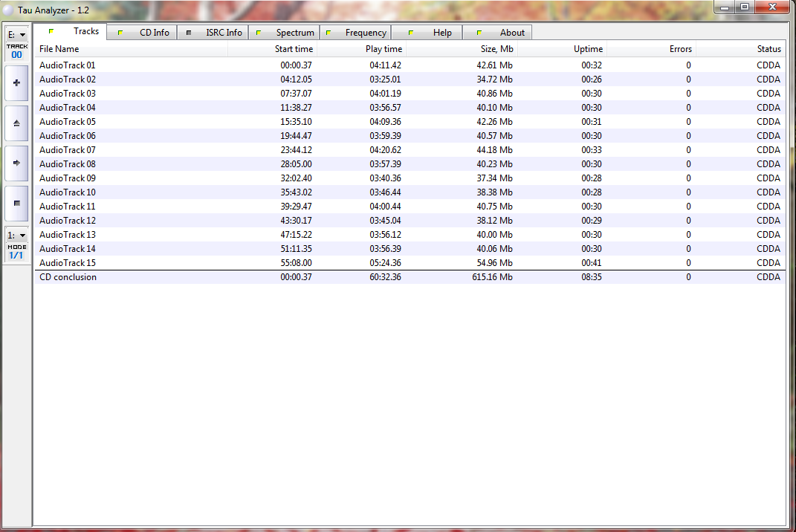The image size is (796, 532).
Task: Sort by the File Name column header
Action: click(131, 49)
